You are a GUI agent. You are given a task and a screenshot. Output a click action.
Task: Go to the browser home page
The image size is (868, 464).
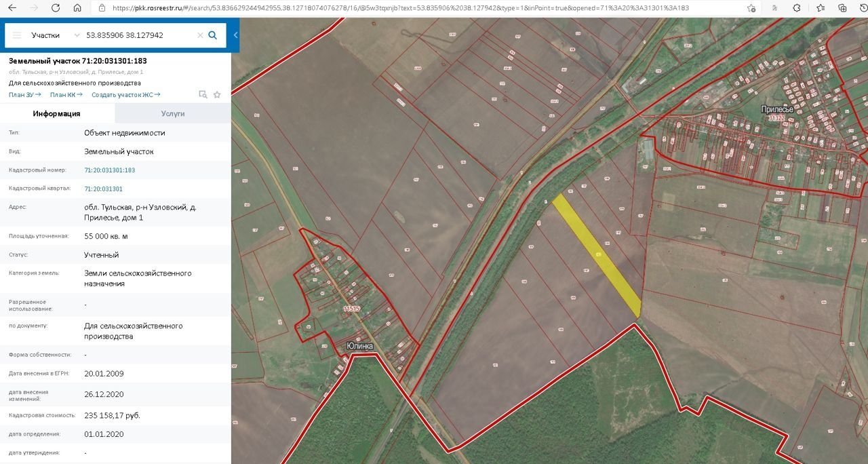77,8
